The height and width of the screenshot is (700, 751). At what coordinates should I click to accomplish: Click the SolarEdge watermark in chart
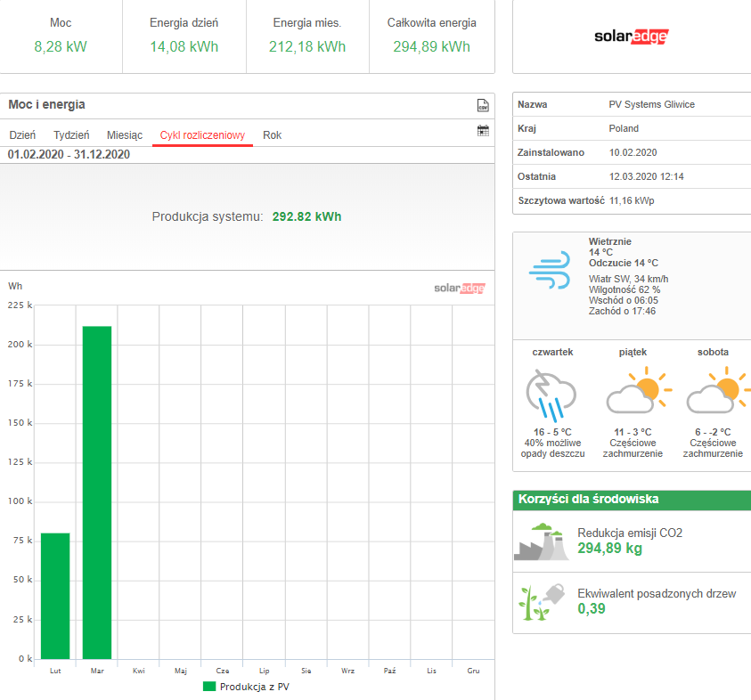coord(460,288)
